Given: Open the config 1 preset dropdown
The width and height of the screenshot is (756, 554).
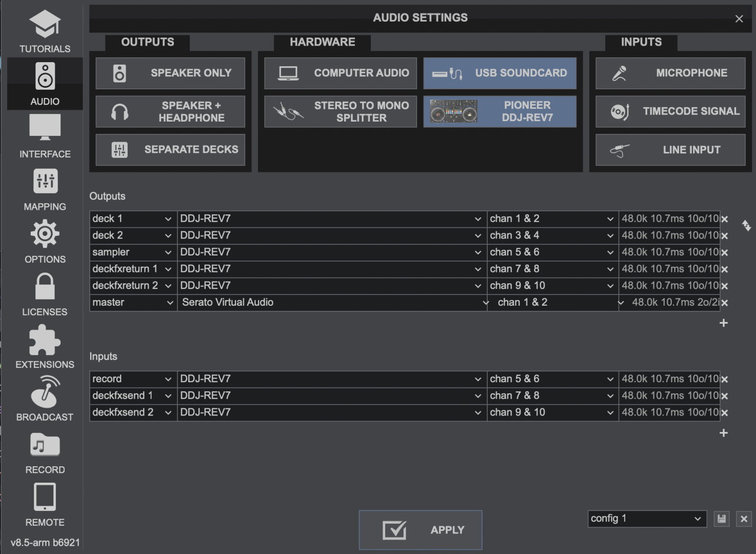Looking at the screenshot, I should coord(647,519).
